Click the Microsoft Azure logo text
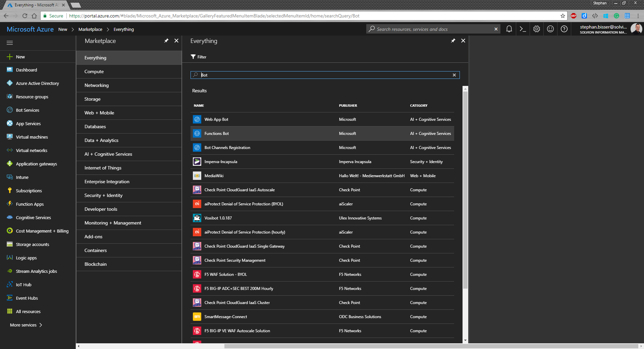This screenshot has height=349, width=644. (x=30, y=29)
